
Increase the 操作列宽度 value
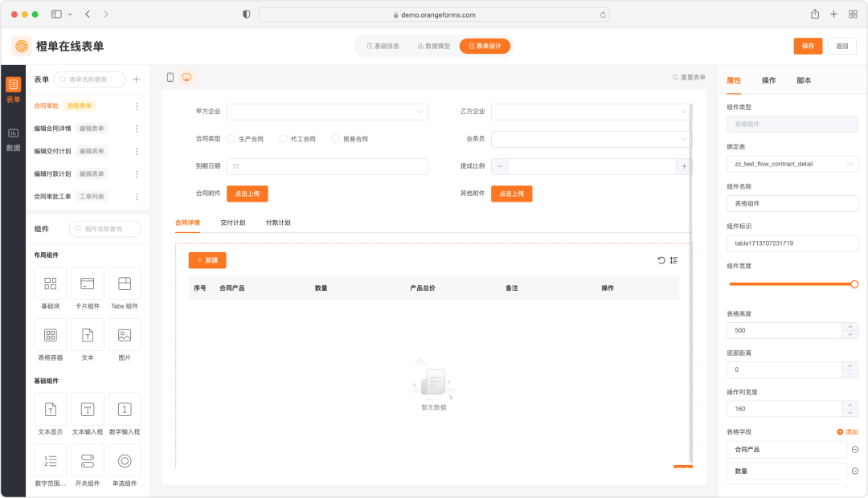click(x=850, y=405)
